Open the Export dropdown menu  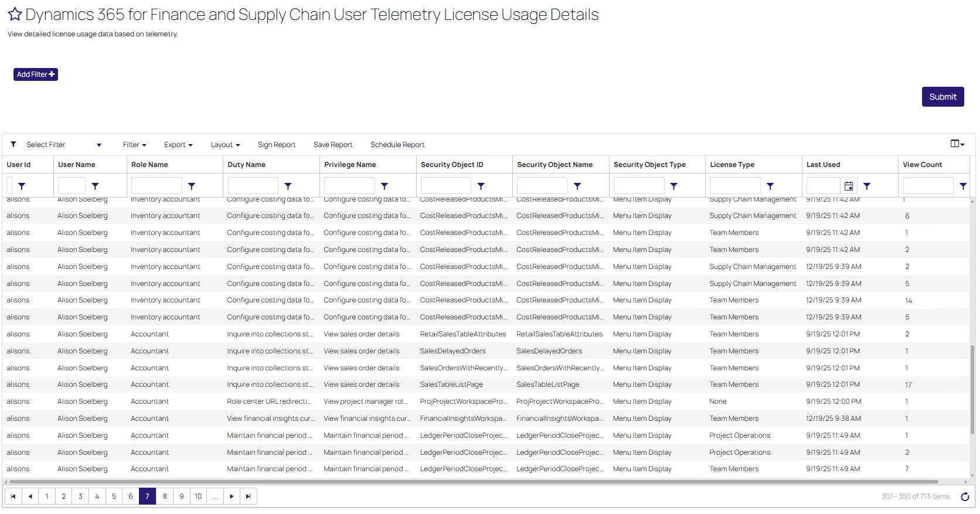tap(178, 145)
